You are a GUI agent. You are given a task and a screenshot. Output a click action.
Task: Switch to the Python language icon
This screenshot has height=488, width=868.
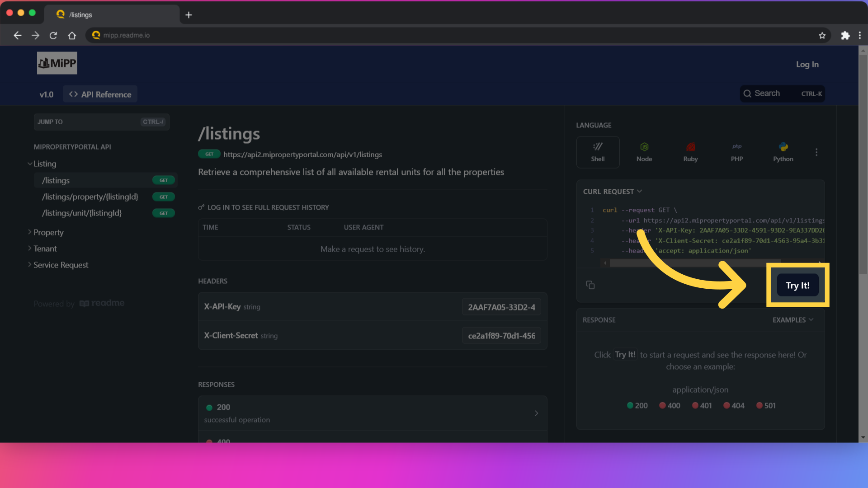pos(783,152)
